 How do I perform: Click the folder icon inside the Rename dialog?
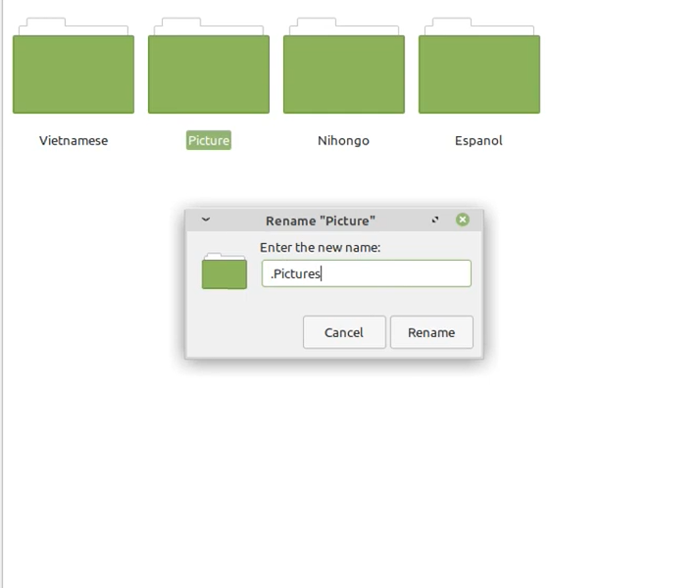click(225, 270)
